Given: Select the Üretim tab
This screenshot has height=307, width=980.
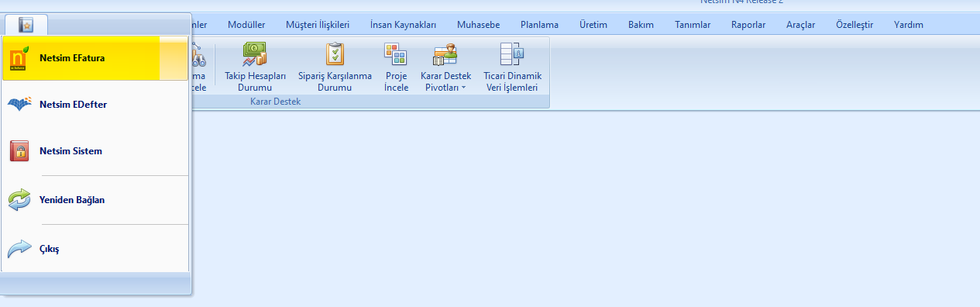Looking at the screenshot, I should point(593,25).
